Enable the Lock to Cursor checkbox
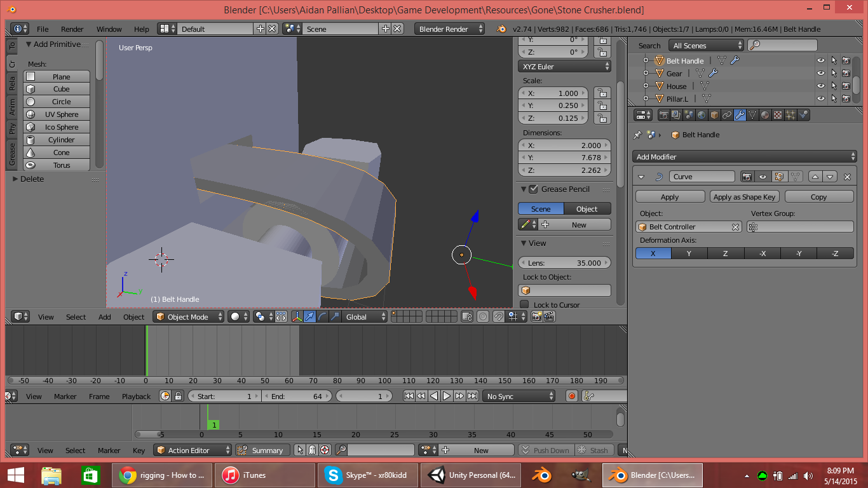The image size is (868, 488). 524,304
